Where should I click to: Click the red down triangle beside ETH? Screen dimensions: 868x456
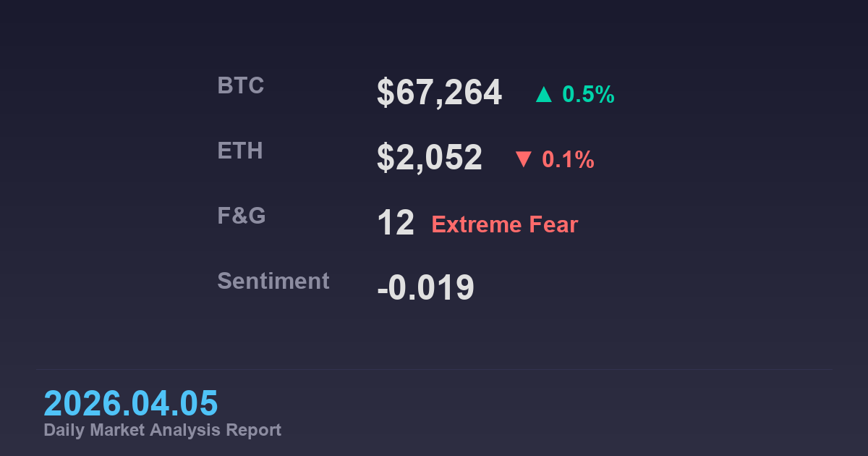(x=524, y=159)
